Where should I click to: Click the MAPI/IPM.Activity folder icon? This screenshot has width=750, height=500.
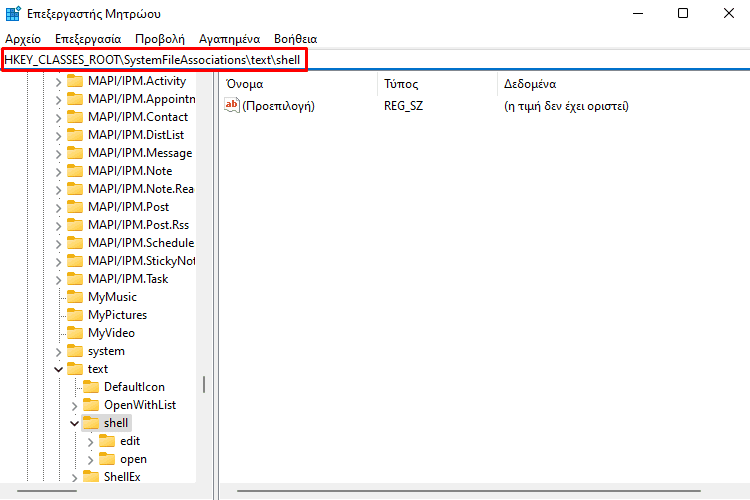tap(75, 80)
